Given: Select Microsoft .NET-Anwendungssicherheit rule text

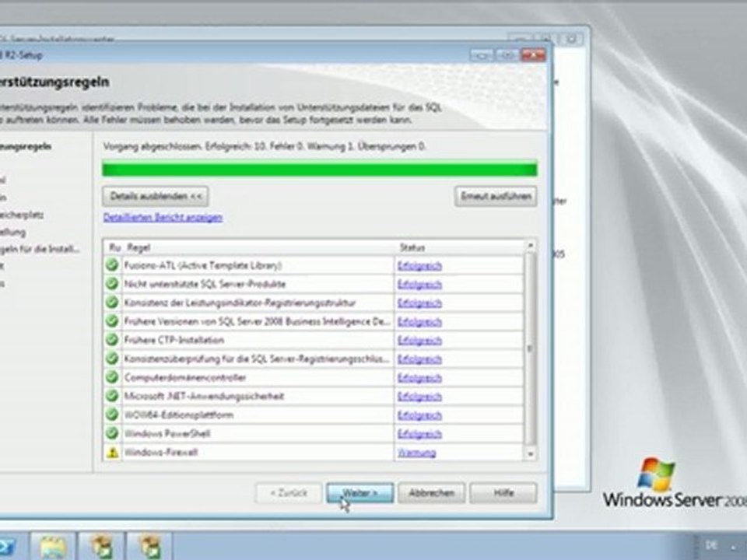Looking at the screenshot, I should (204, 396).
